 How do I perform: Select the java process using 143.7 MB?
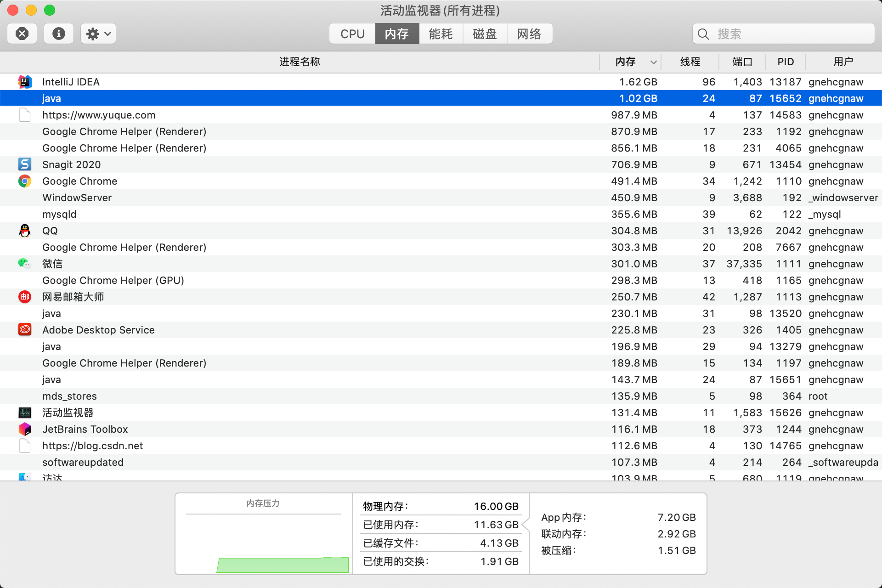click(x=441, y=379)
